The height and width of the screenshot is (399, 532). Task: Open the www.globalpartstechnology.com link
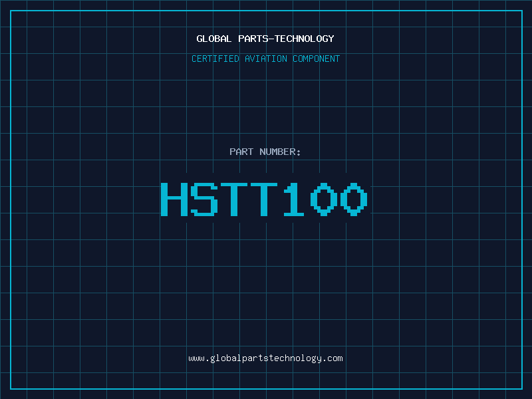(x=265, y=358)
